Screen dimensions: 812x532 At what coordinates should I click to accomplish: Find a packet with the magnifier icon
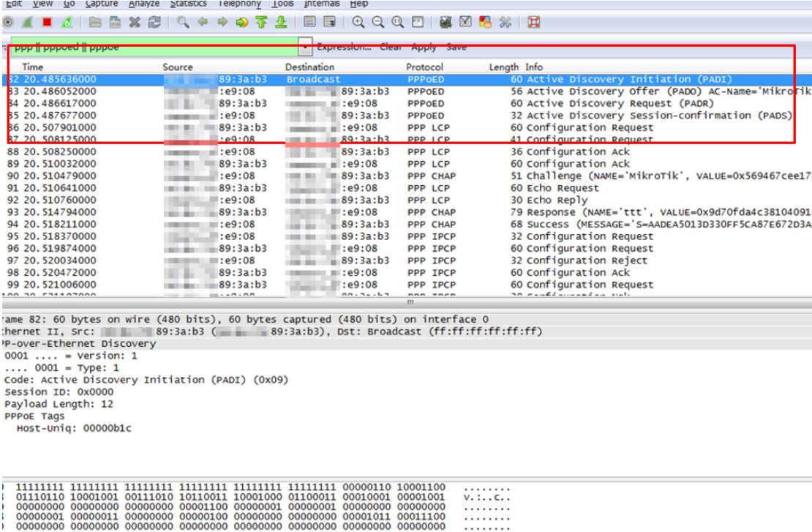pyautogui.click(x=182, y=22)
